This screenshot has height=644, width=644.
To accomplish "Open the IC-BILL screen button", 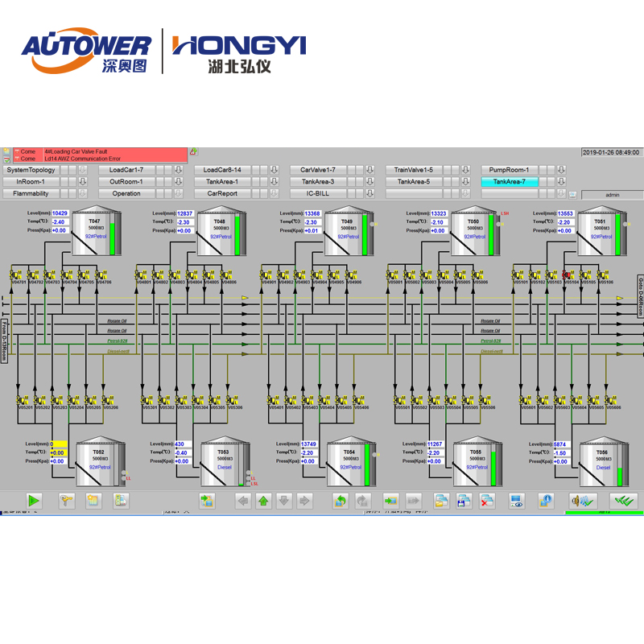I will click(x=318, y=193).
